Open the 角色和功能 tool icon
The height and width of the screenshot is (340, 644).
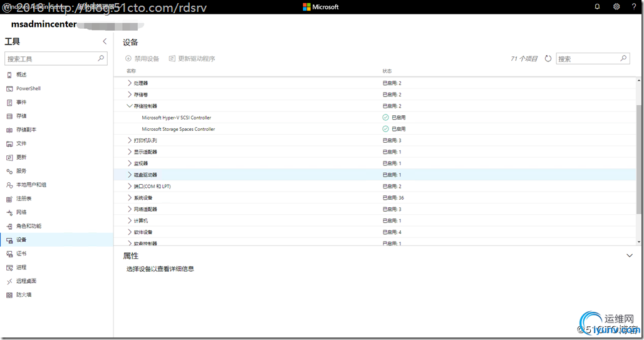coord(9,226)
